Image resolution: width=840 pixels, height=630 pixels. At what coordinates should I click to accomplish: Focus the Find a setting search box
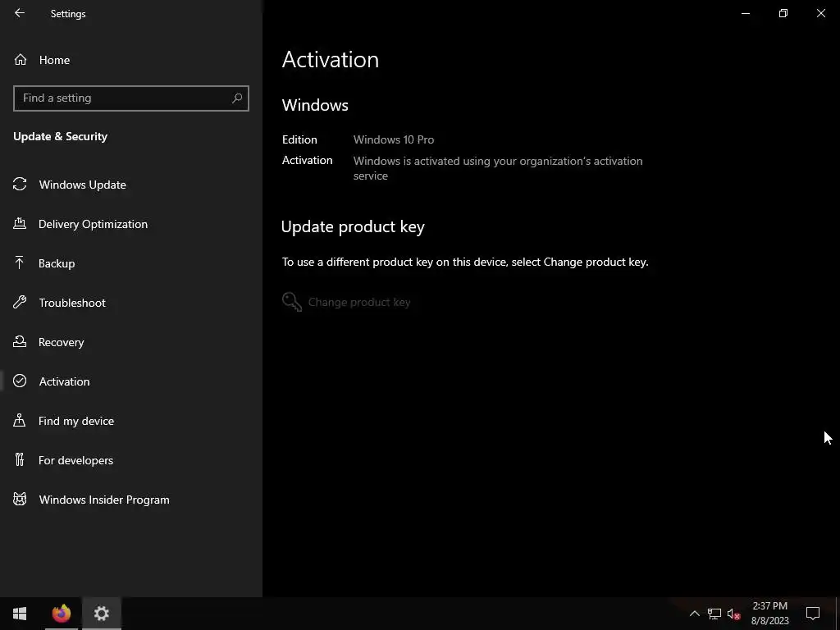[131, 98]
